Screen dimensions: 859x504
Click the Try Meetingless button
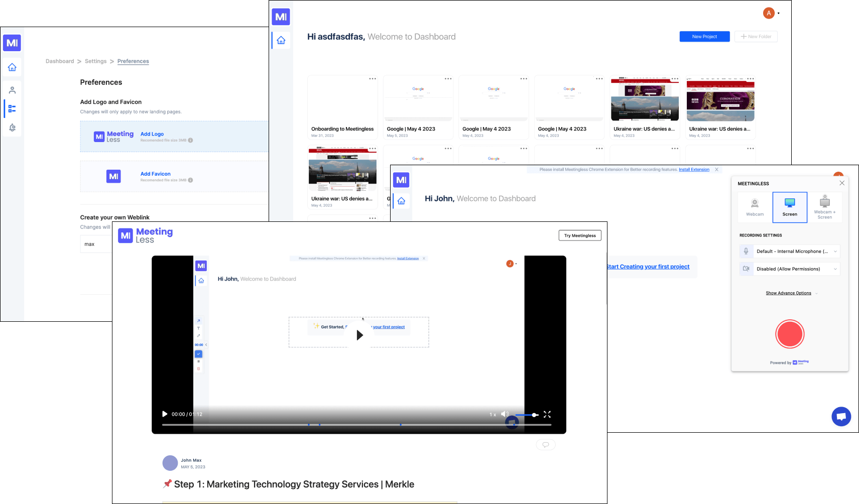coord(579,235)
